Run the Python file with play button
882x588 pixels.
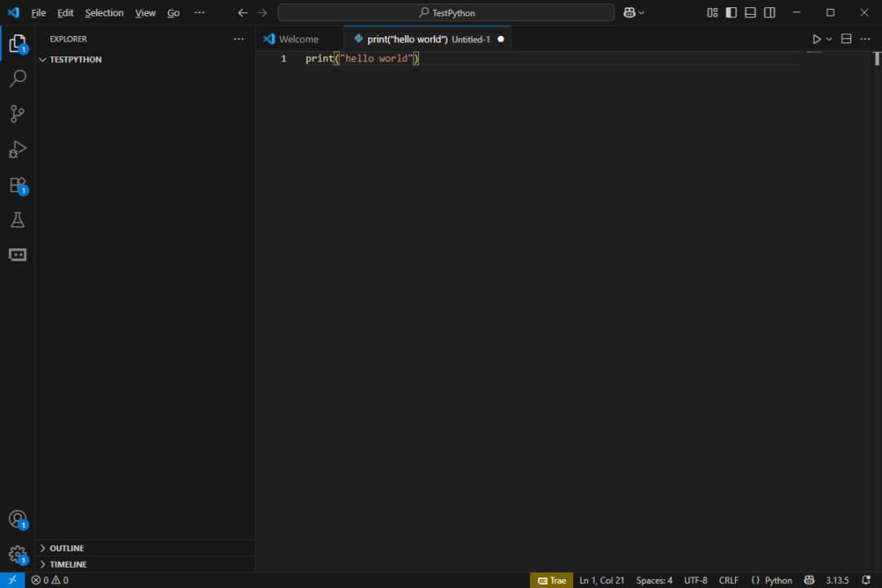click(x=816, y=39)
